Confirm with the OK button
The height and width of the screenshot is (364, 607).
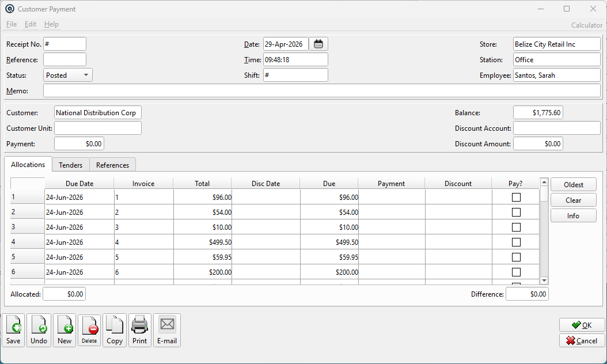582,325
